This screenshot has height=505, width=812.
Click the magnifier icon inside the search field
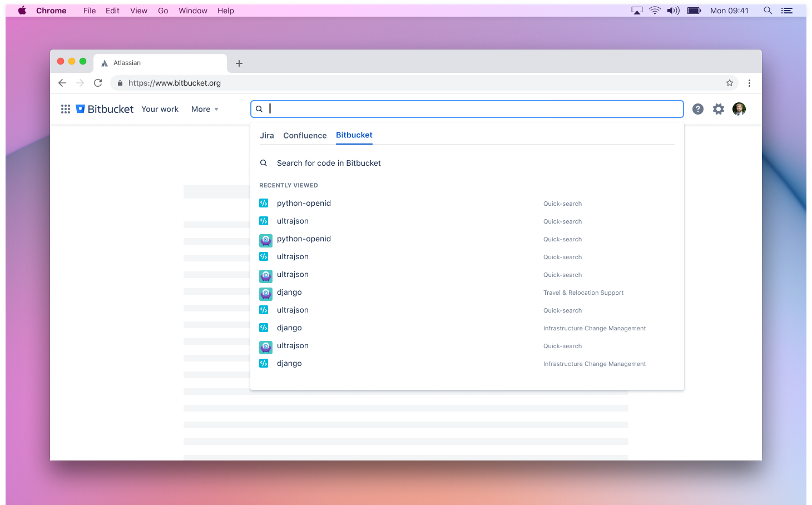coord(259,109)
